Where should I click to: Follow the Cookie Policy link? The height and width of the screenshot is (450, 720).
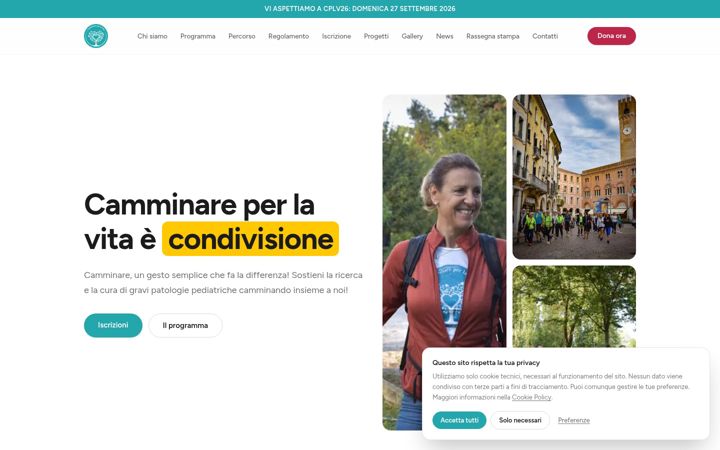point(531,397)
